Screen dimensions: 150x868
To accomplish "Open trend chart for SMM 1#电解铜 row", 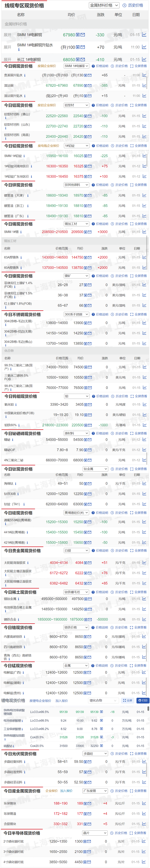I will [x=144, y=35].
